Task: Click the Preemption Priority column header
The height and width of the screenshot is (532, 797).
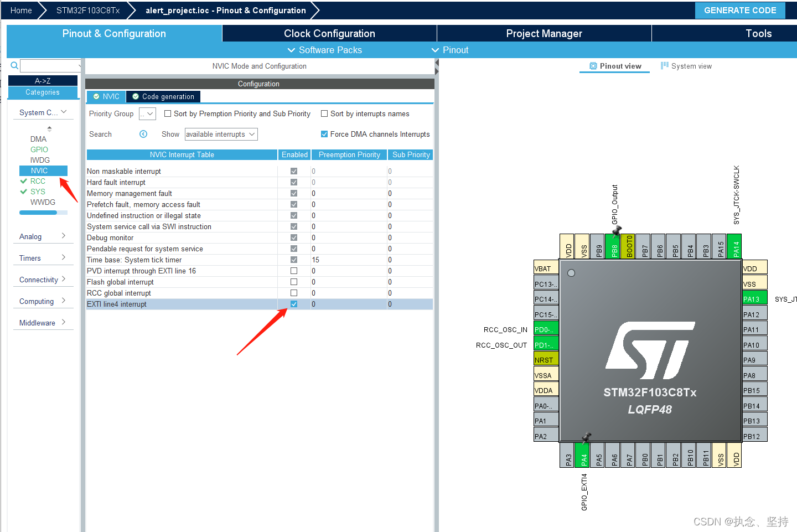Action: click(x=349, y=154)
